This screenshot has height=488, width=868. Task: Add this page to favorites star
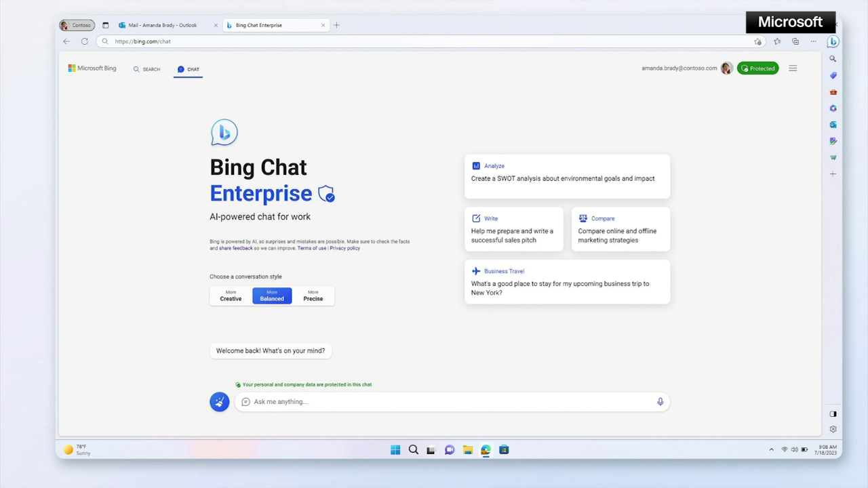(758, 41)
